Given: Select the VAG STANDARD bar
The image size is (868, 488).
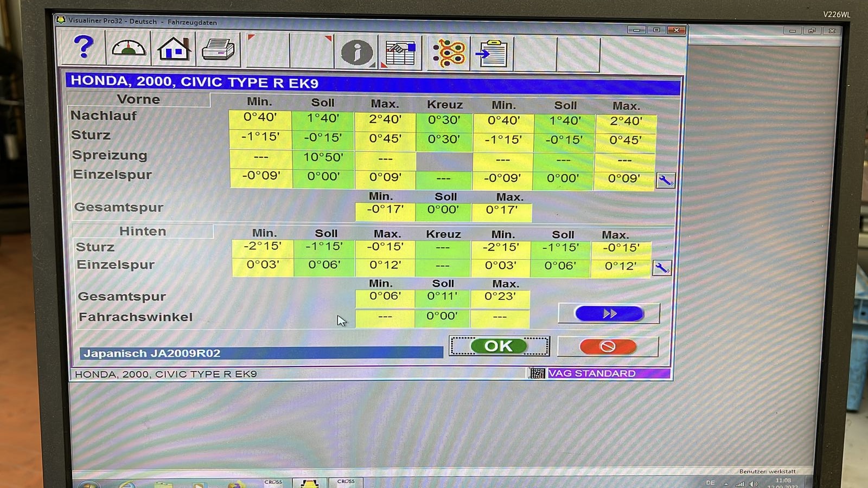Looking at the screenshot, I should coord(609,373).
